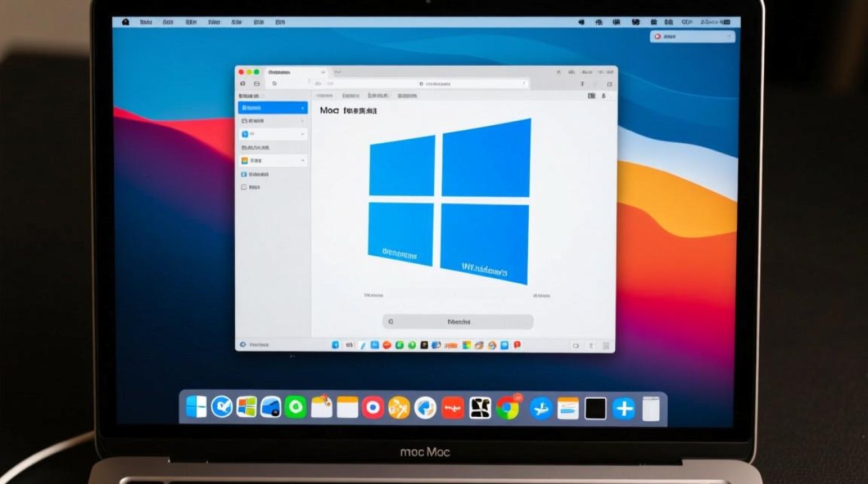Click the red speech-bubble icon in window's bottom strip
The height and width of the screenshot is (484, 868).
click(517, 345)
